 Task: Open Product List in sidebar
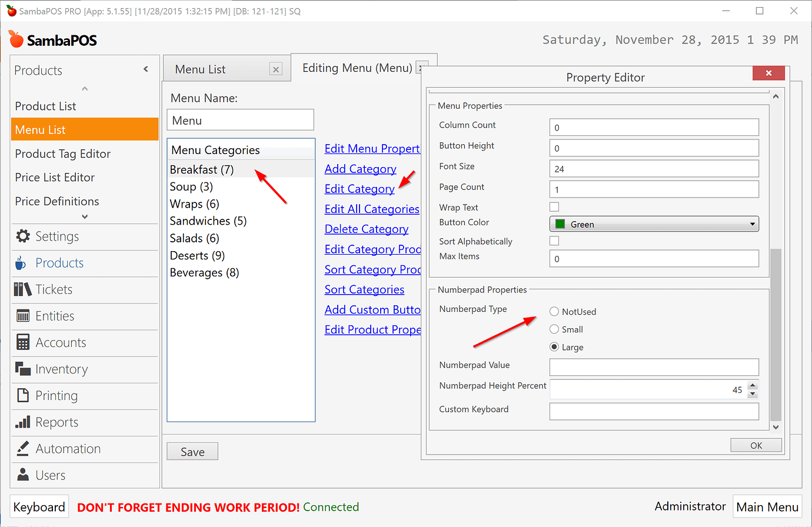(x=85, y=106)
